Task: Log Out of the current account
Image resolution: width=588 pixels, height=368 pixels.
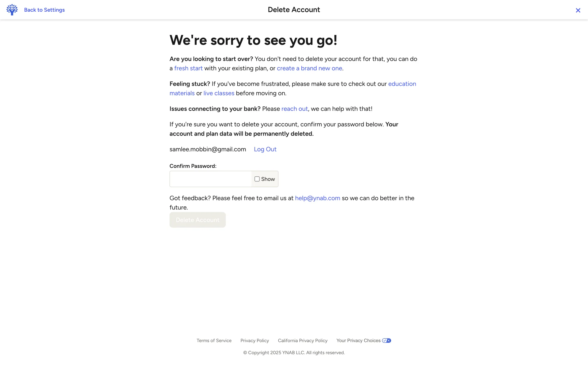Action: [x=265, y=149]
